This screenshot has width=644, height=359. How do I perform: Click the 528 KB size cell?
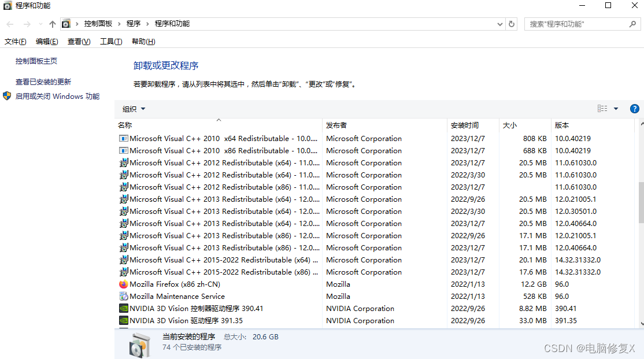535,296
